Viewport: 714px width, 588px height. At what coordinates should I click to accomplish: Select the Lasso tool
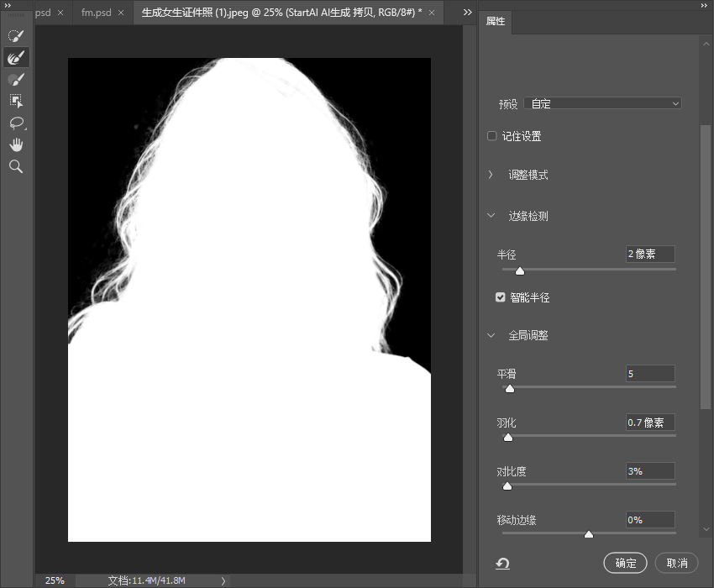click(17, 123)
